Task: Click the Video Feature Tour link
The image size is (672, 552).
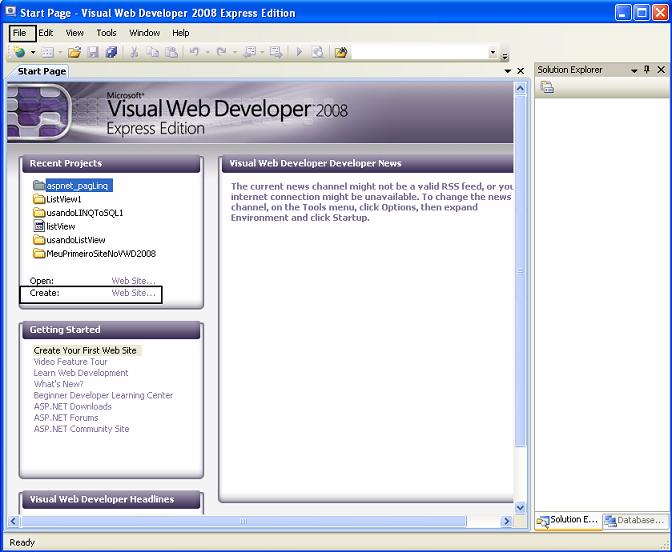Action: pos(70,362)
